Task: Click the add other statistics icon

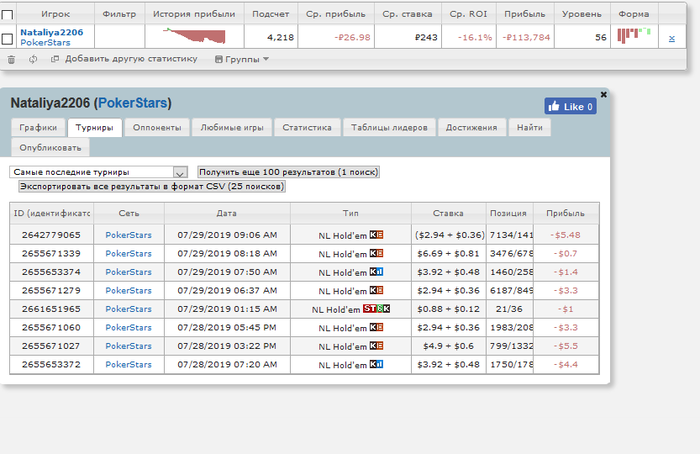Action: pyautogui.click(x=55, y=59)
